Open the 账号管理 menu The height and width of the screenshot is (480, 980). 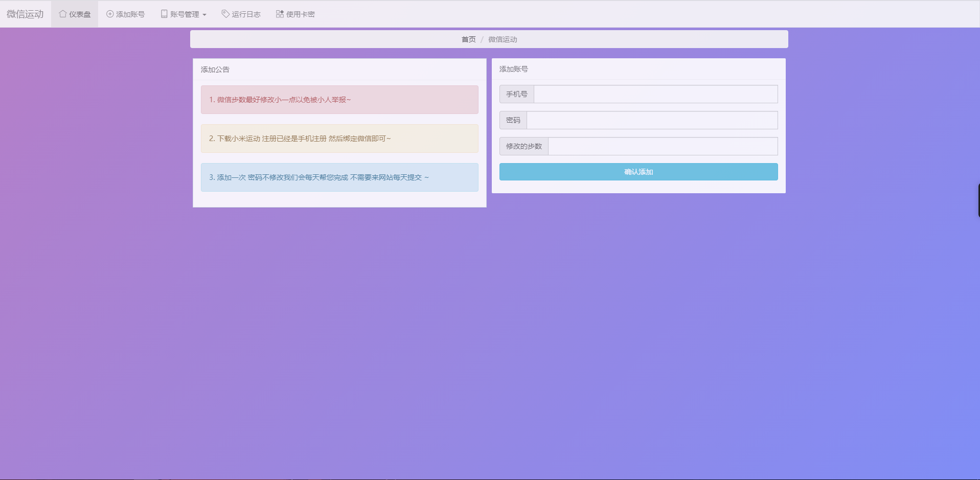click(184, 14)
